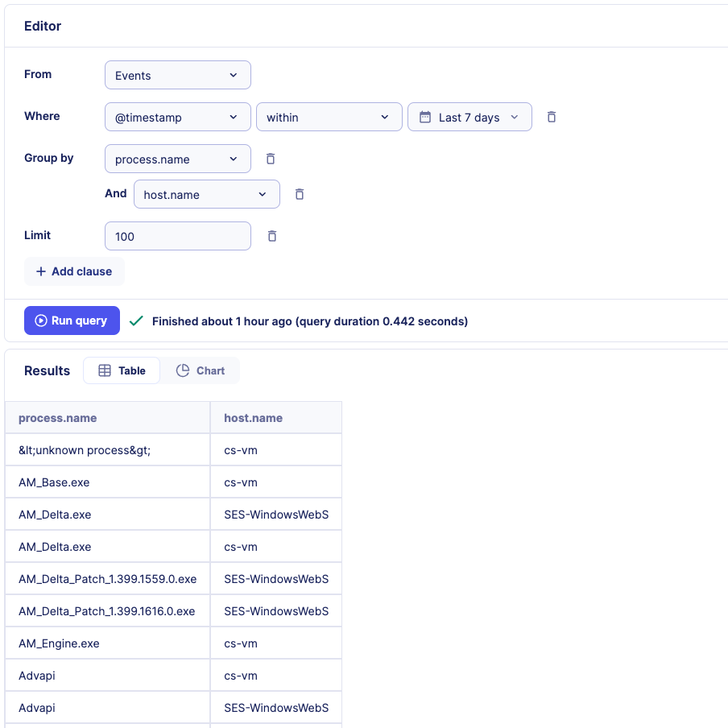Focus the Limit input field with 100
Viewport: 728px width, 728px height.
click(178, 236)
